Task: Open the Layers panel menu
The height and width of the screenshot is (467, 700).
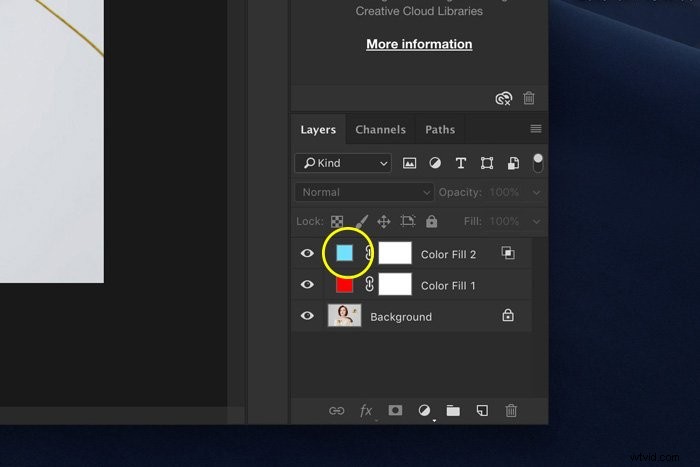Action: 536,129
